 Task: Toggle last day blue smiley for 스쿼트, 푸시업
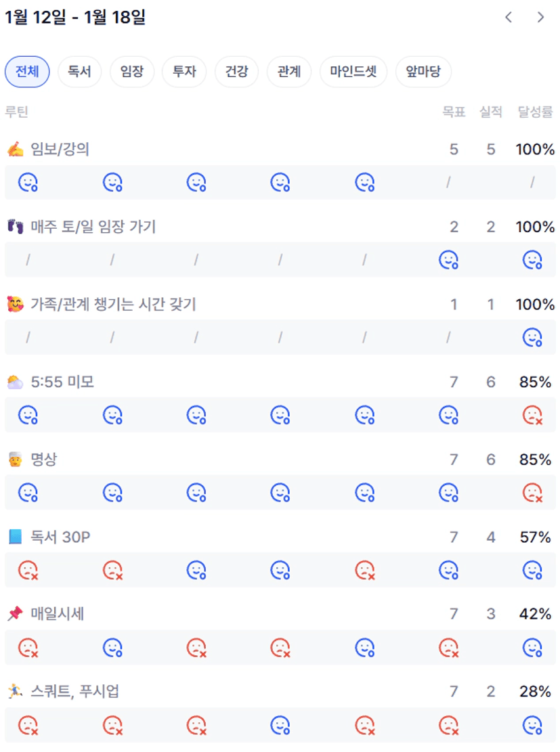533,726
